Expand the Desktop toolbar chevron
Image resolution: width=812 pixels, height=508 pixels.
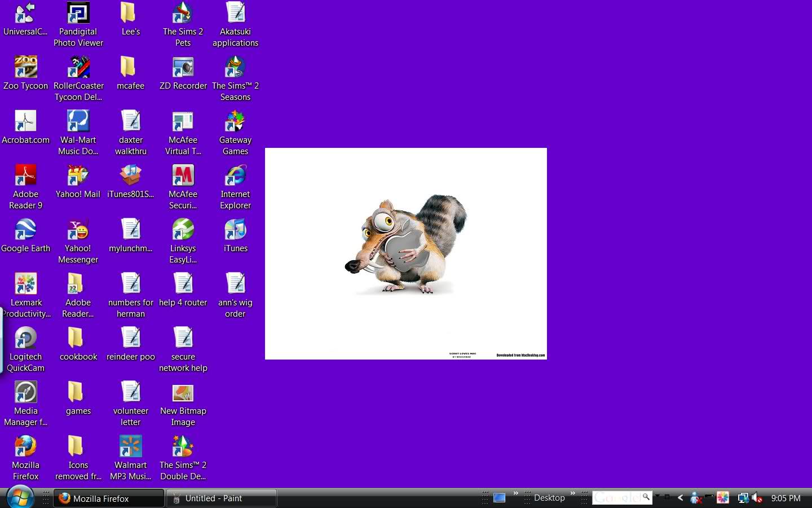573,494
